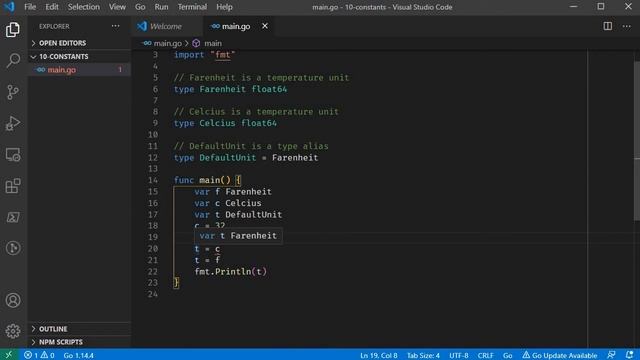The height and width of the screenshot is (360, 640).
Task: Click 'var c Celcius' on line 16
Action: (x=228, y=203)
